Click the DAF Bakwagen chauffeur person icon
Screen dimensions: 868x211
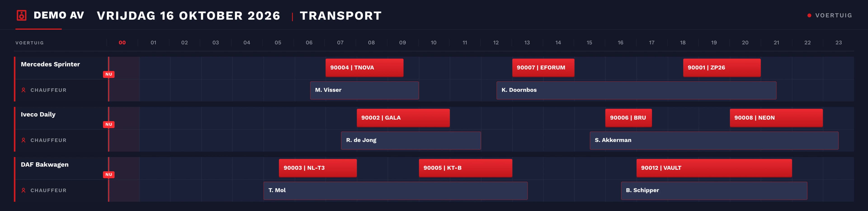click(x=24, y=190)
